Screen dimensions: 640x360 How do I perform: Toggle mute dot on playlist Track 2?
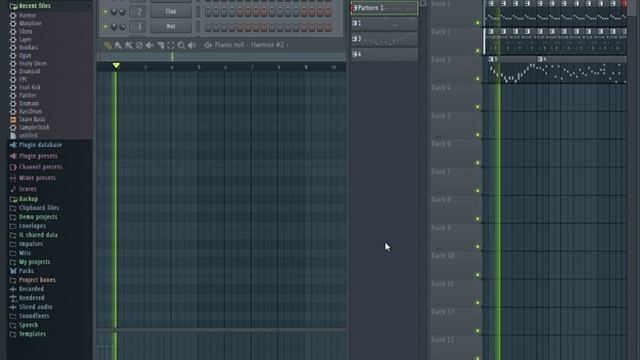478,51
